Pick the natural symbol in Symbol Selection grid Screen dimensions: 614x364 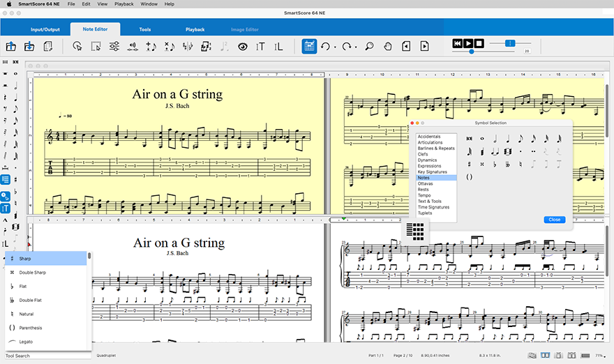(521, 165)
